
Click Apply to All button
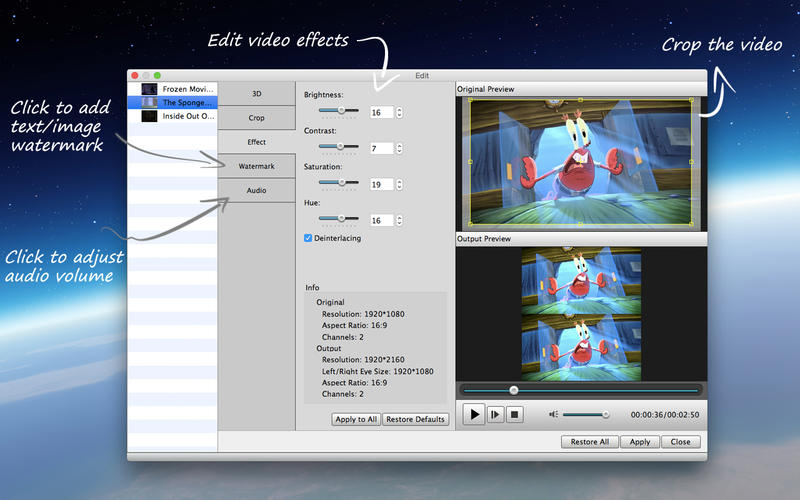pyautogui.click(x=356, y=419)
